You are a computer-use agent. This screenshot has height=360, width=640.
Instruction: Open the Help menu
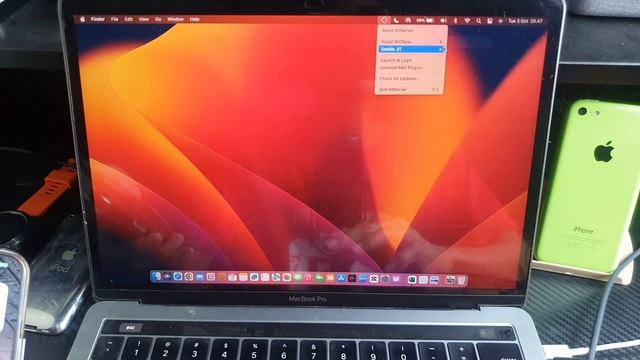(x=195, y=19)
